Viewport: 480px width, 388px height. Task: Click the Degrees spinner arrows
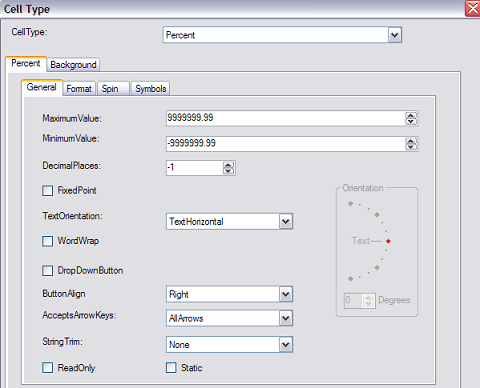(368, 300)
